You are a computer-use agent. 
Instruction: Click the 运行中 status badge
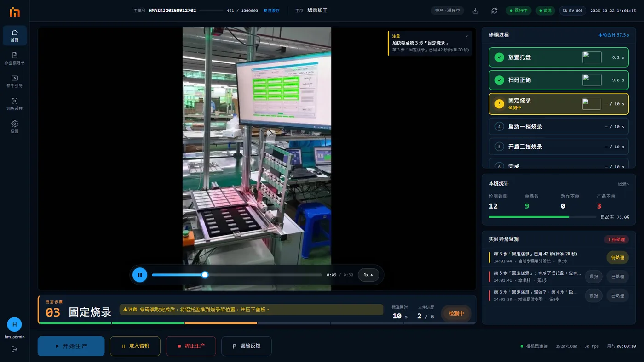pos(519,11)
